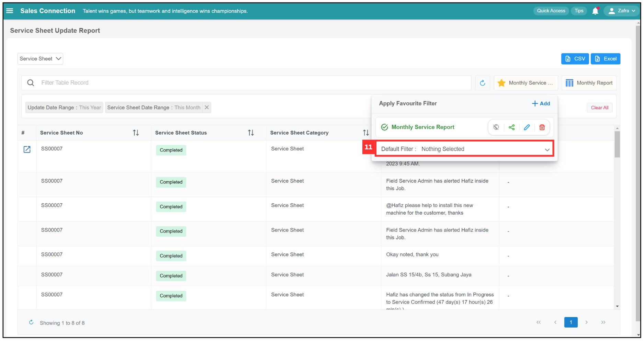This screenshot has width=644, height=341.
Task: Go to the previous page
Action: point(555,322)
